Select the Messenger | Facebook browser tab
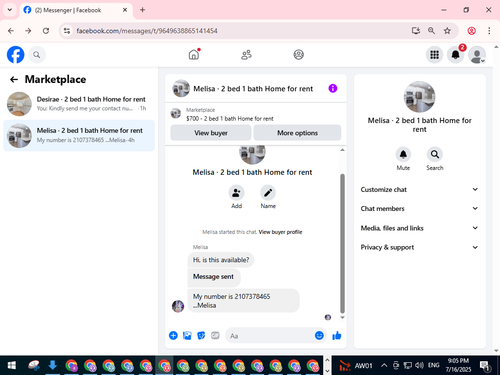 tap(76, 10)
